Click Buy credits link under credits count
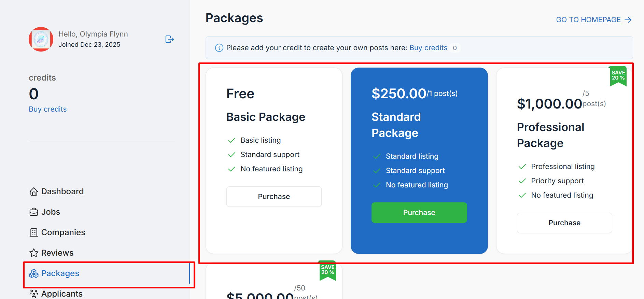The image size is (644, 299). click(x=48, y=109)
